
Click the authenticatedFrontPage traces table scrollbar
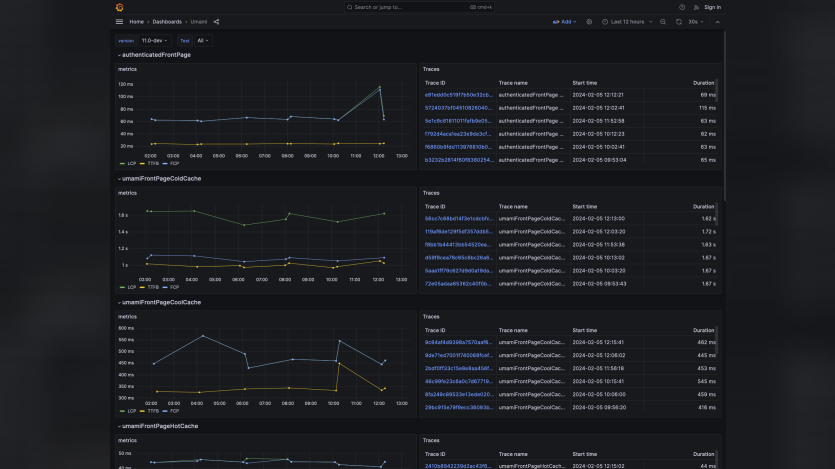pos(717,90)
